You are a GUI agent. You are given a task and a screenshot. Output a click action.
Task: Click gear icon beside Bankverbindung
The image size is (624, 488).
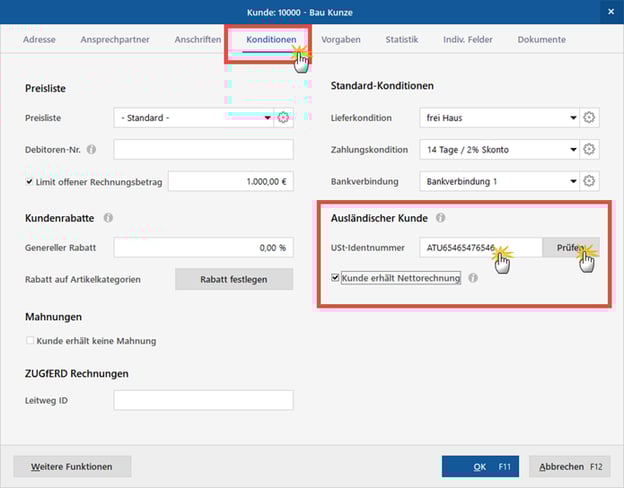[590, 181]
